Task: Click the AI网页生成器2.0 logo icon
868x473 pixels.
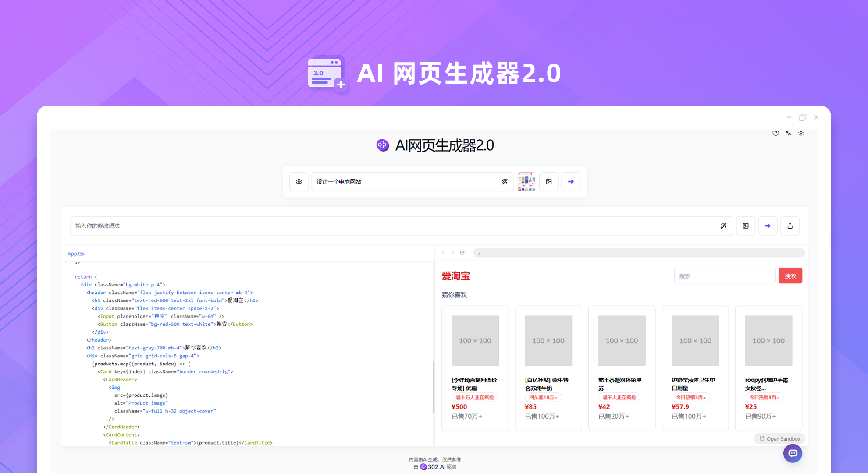Action: click(383, 145)
